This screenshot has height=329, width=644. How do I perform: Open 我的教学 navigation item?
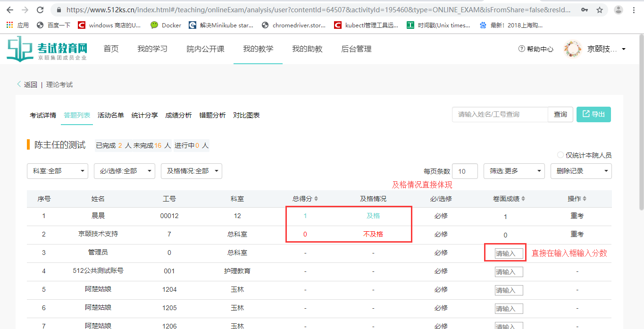[x=258, y=49]
